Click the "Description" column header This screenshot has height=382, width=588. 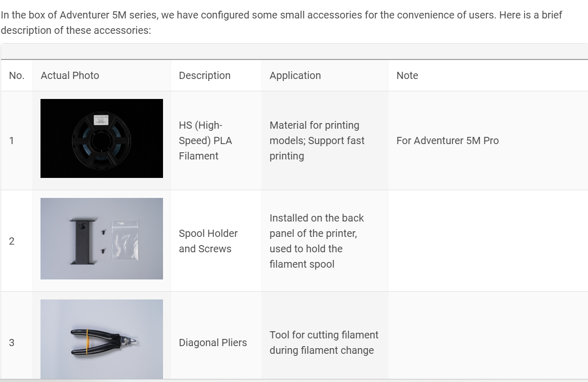[205, 75]
